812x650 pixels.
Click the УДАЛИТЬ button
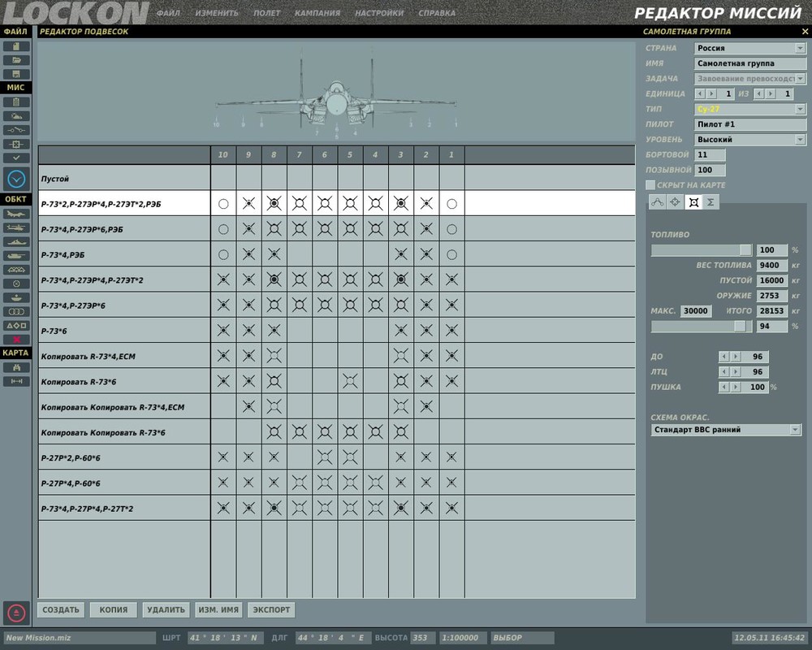166,609
